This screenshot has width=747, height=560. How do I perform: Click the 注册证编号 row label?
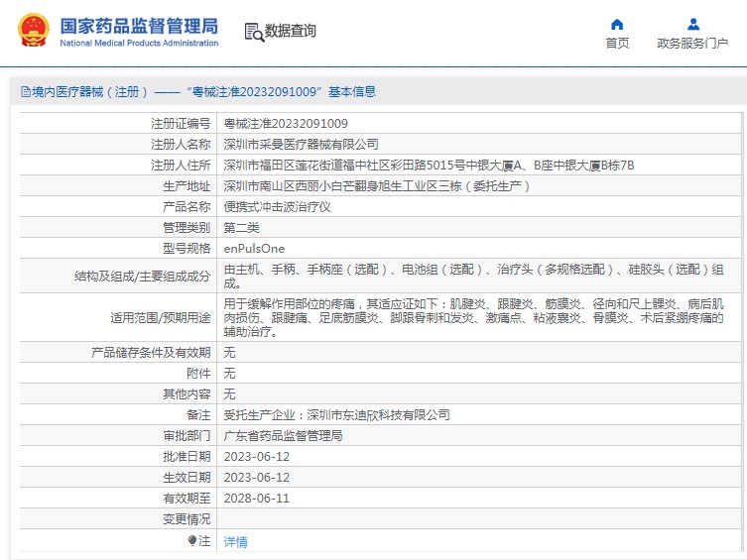pyautogui.click(x=181, y=124)
